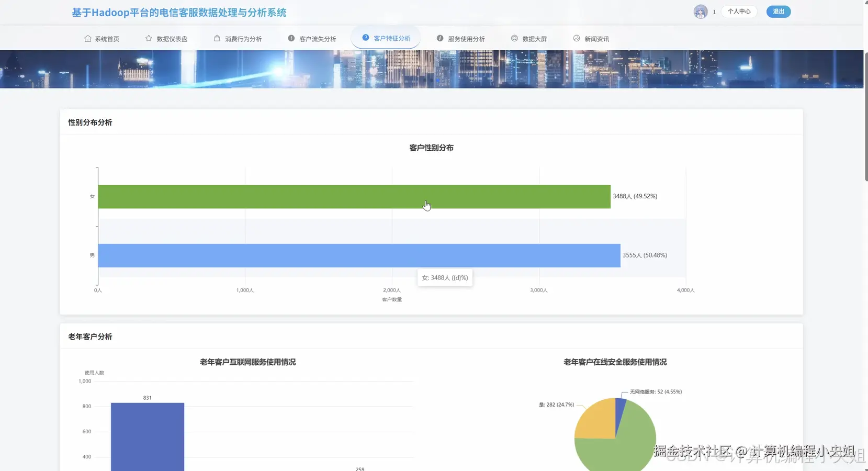Click the pie label "无网络服务: 52 (4.55%)"
868x471 pixels.
(656, 391)
